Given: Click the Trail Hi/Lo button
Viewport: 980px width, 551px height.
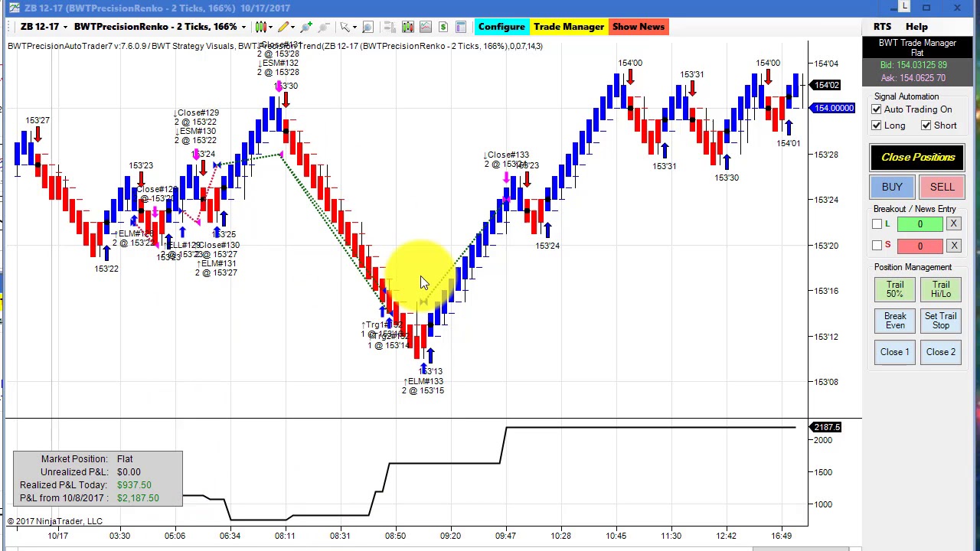Looking at the screenshot, I should pyautogui.click(x=941, y=289).
